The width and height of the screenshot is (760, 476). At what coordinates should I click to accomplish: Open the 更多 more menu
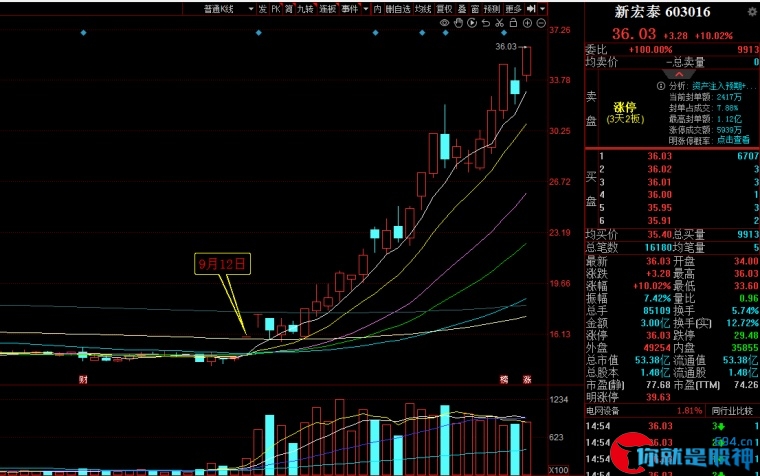pyautogui.click(x=513, y=9)
